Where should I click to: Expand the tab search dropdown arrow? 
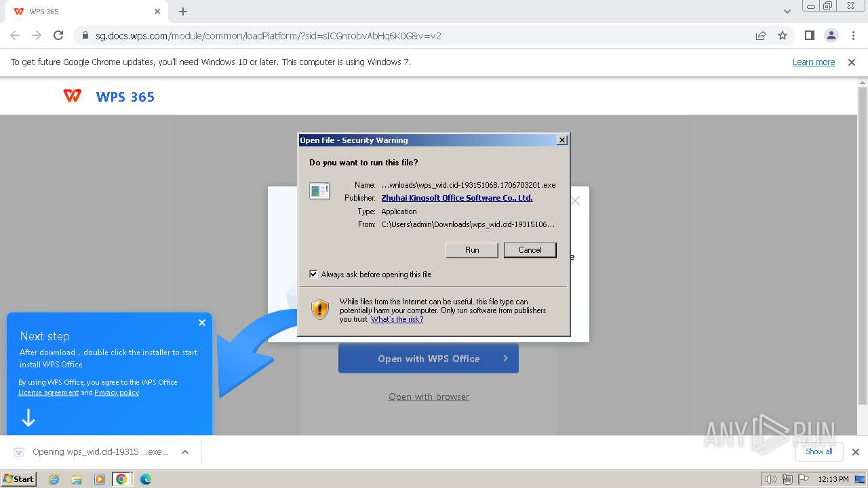coord(787,12)
